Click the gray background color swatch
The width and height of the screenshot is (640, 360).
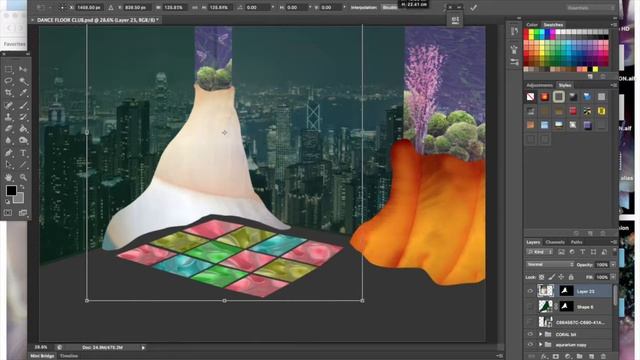pos(19,199)
